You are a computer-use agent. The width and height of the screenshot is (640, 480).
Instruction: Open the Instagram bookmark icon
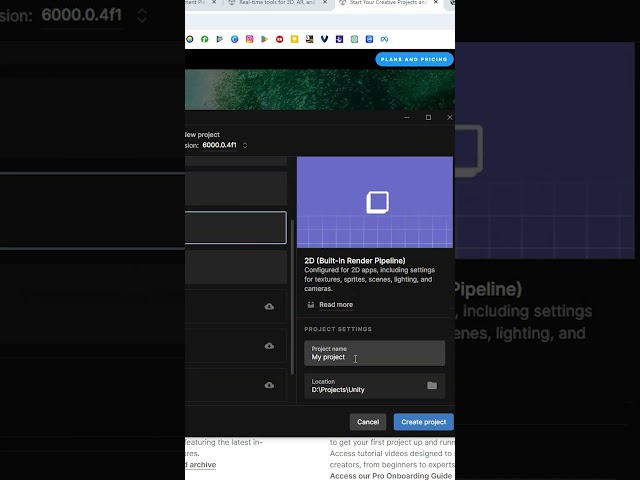pos(249,39)
